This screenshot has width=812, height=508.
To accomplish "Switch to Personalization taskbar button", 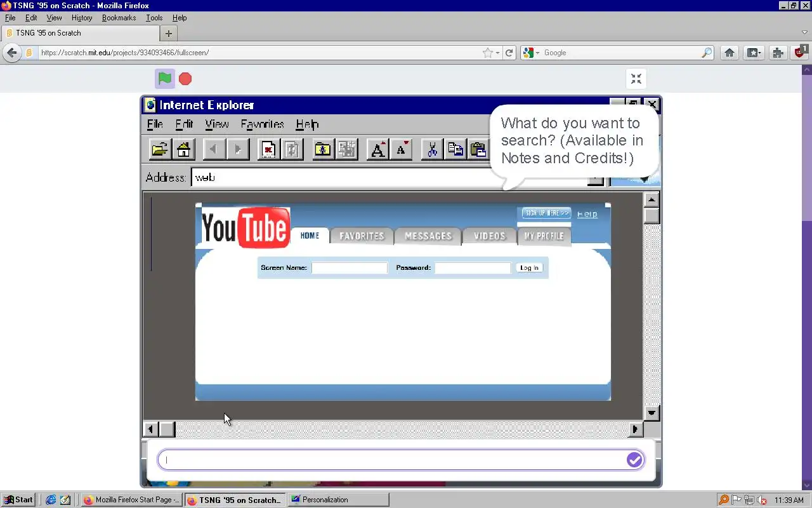I will point(338,500).
